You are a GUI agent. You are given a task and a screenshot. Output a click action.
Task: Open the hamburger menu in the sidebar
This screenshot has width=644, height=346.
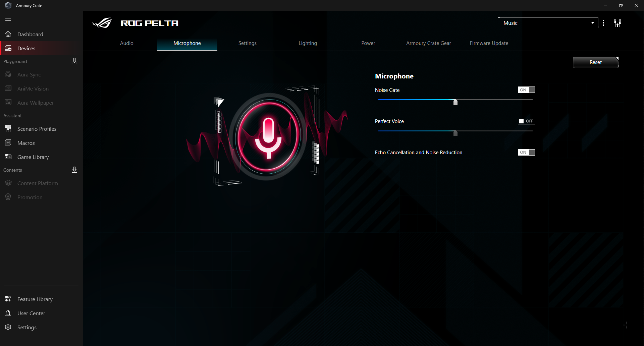point(8,19)
